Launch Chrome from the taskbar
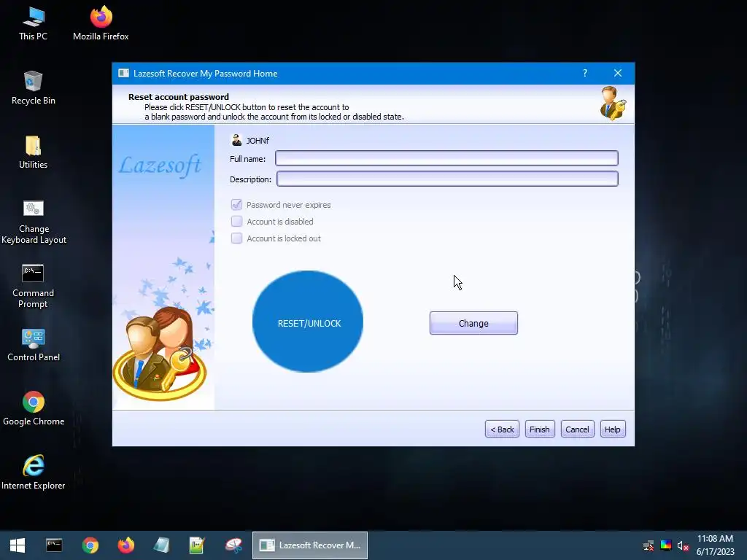This screenshot has height=560, width=747. pyautogui.click(x=90, y=545)
